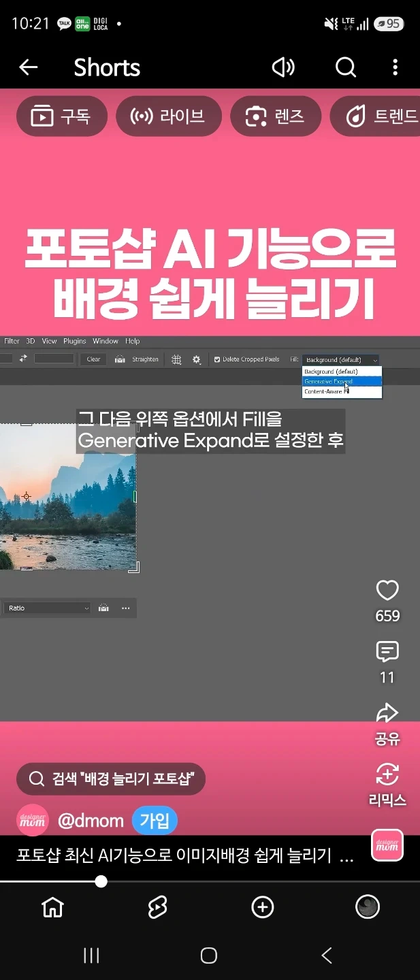
Task: Tap the 리믹스 remix icon
Action: coord(387,774)
